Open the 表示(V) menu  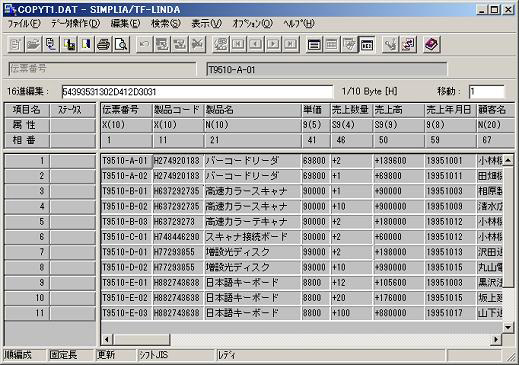click(x=206, y=24)
